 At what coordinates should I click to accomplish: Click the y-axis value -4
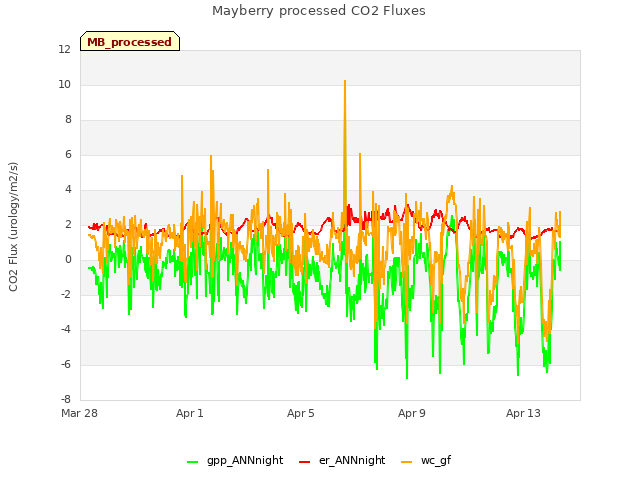pos(66,329)
